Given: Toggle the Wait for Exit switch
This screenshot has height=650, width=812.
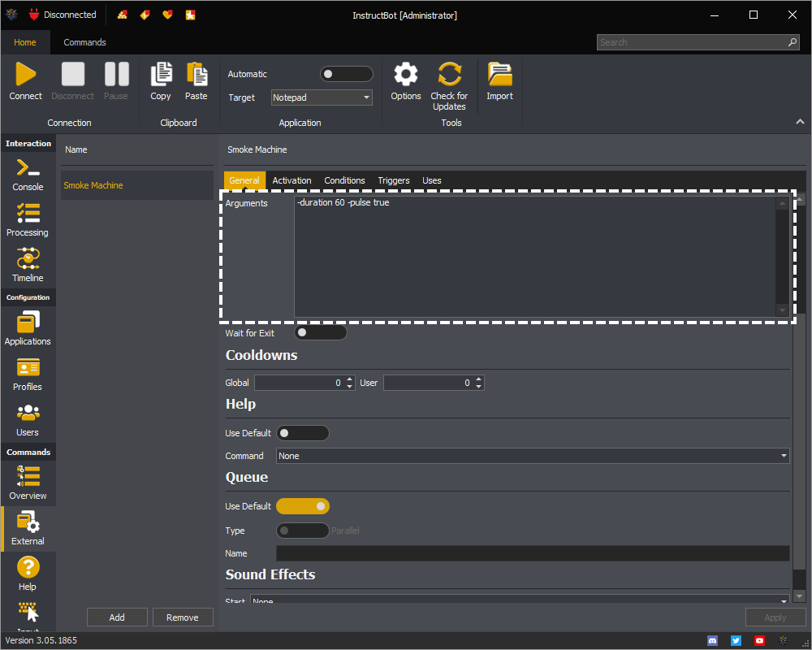Looking at the screenshot, I should (321, 333).
